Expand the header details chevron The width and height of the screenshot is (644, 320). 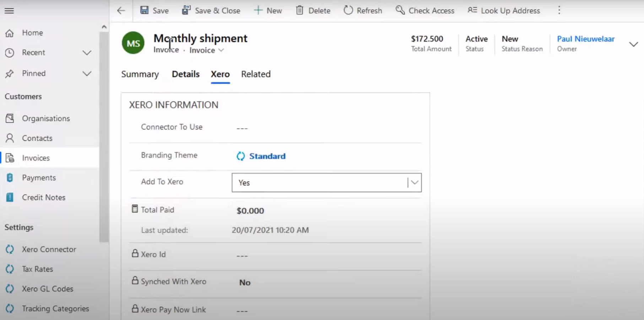[633, 44]
